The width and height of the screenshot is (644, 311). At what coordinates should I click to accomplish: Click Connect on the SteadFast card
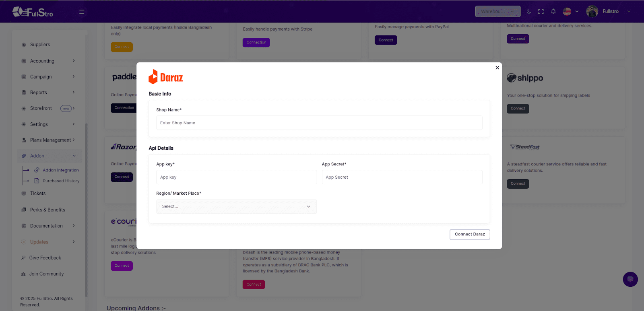pos(518,183)
